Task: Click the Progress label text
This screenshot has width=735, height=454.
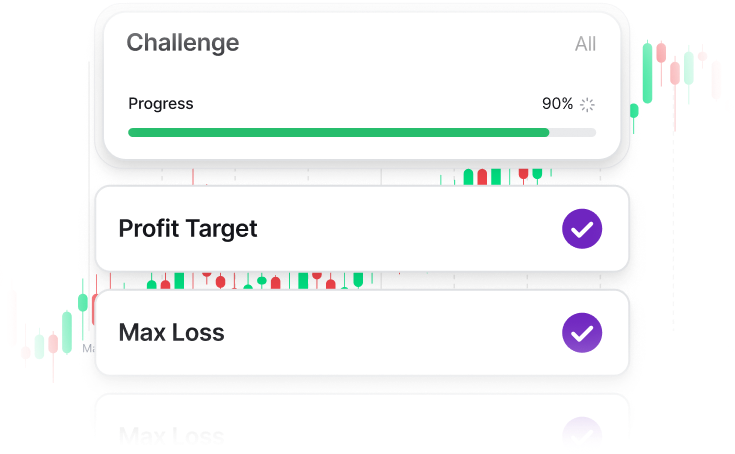Action: coord(161,104)
